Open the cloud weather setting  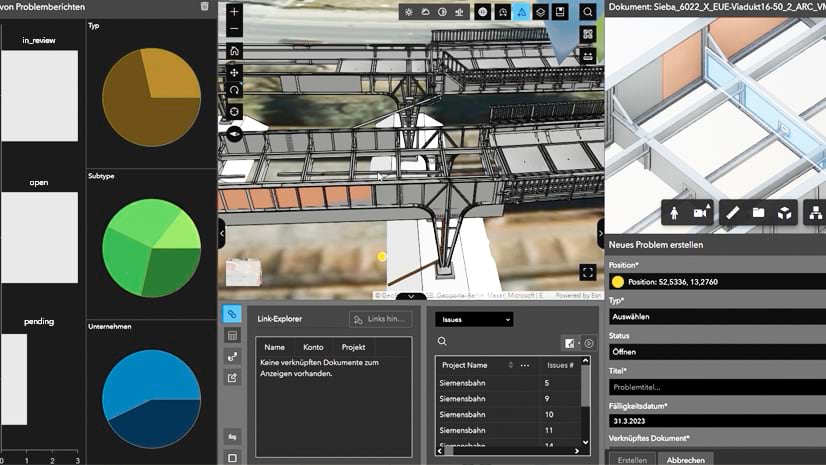point(426,12)
